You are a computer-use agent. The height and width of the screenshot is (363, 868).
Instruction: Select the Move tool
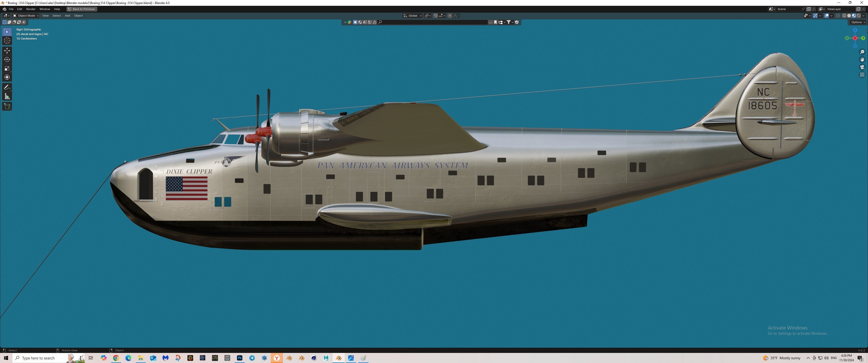coord(7,50)
